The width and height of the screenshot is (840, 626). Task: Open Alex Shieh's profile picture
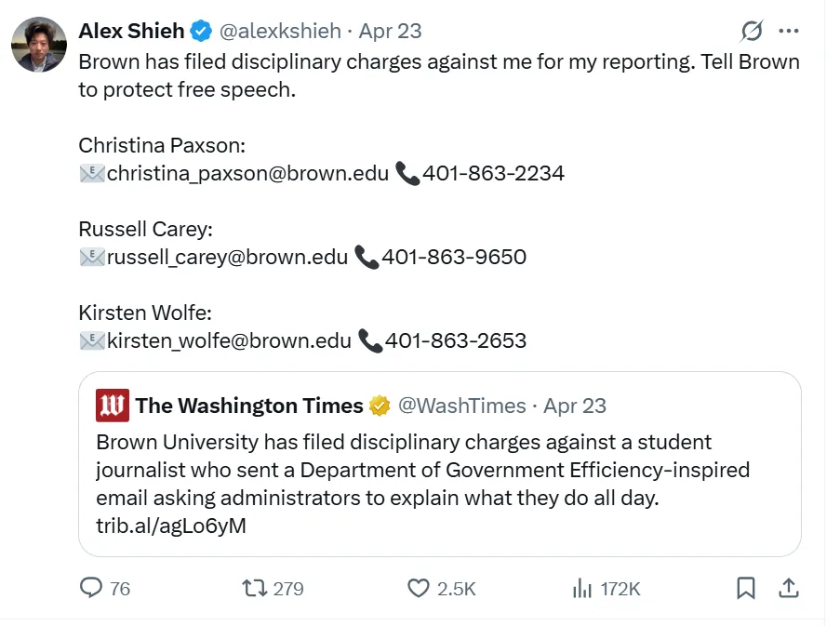(39, 45)
